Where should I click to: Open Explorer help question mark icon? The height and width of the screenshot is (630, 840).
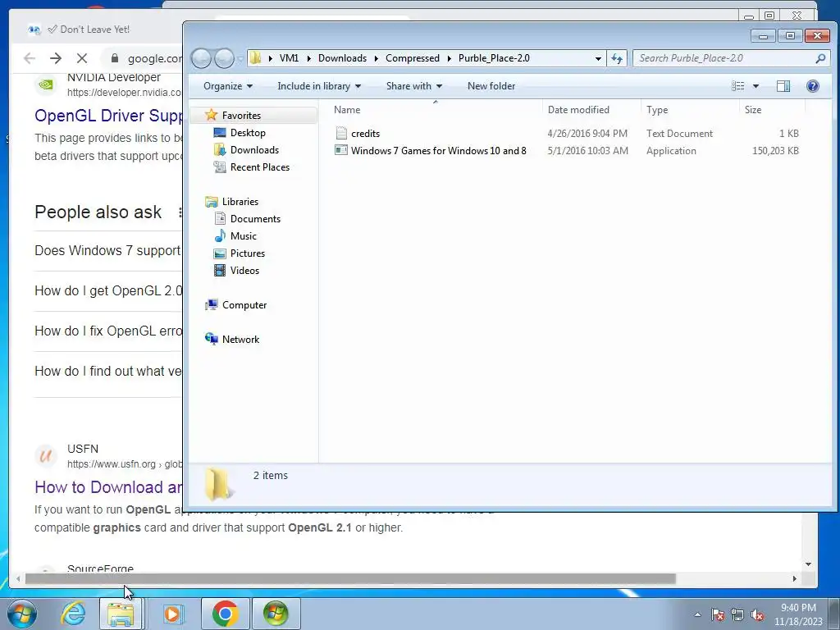click(813, 85)
